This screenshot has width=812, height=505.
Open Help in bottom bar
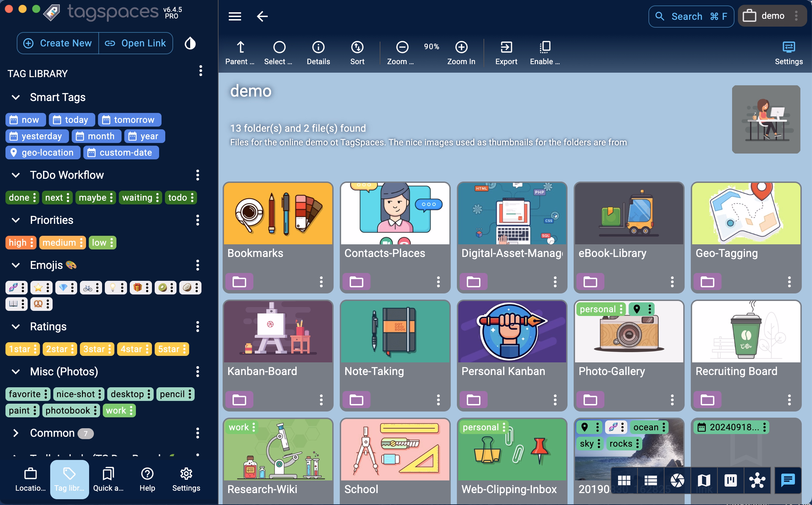[147, 479]
